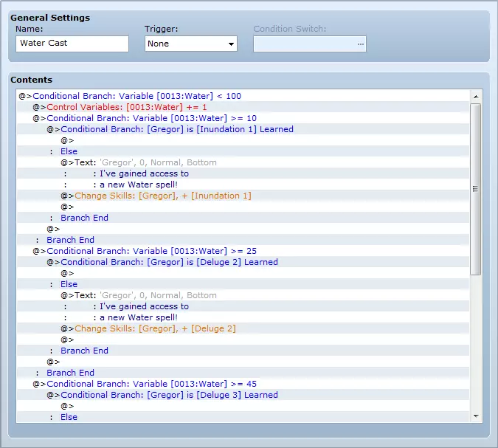This screenshot has height=448, width=498.
Task: Select the Change Skills + Inundation 1 line
Action: [x=243, y=196]
